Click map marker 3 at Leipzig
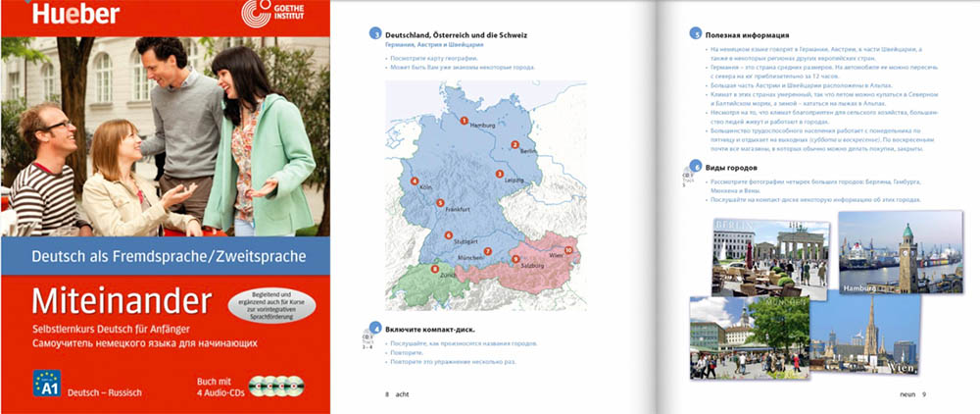This screenshot has width=980, height=414. [x=500, y=174]
